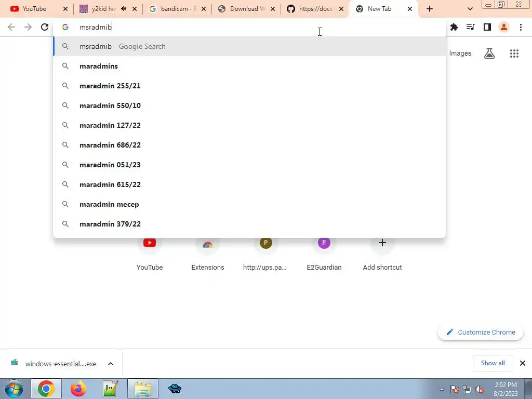
Task: Go back with the back arrow
Action: [x=11, y=27]
